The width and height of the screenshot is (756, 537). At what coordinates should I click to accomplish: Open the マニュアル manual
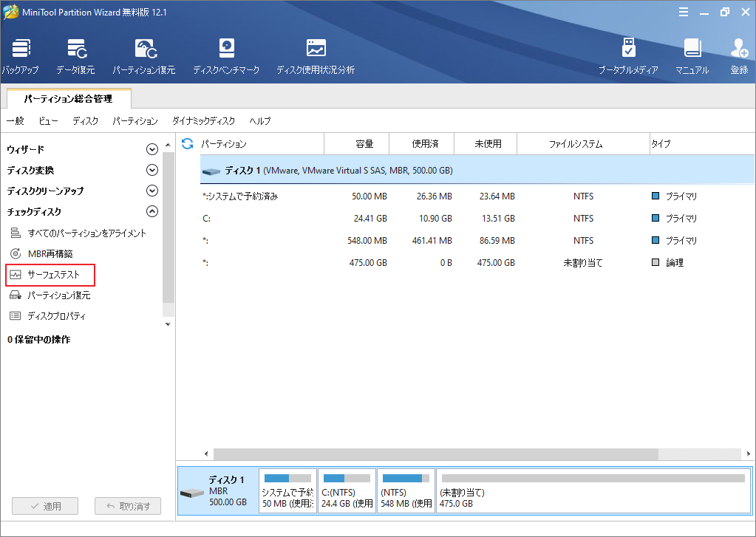pos(692,56)
